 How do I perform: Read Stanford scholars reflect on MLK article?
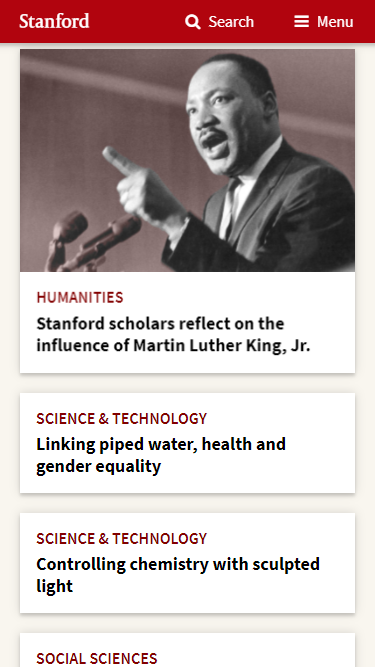coord(173,334)
